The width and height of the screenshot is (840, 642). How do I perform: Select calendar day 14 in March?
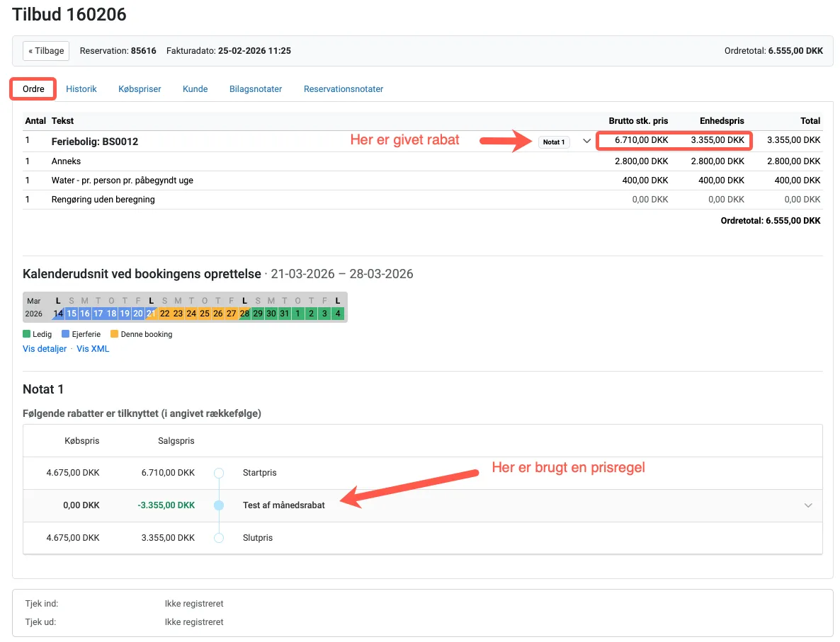(58, 314)
